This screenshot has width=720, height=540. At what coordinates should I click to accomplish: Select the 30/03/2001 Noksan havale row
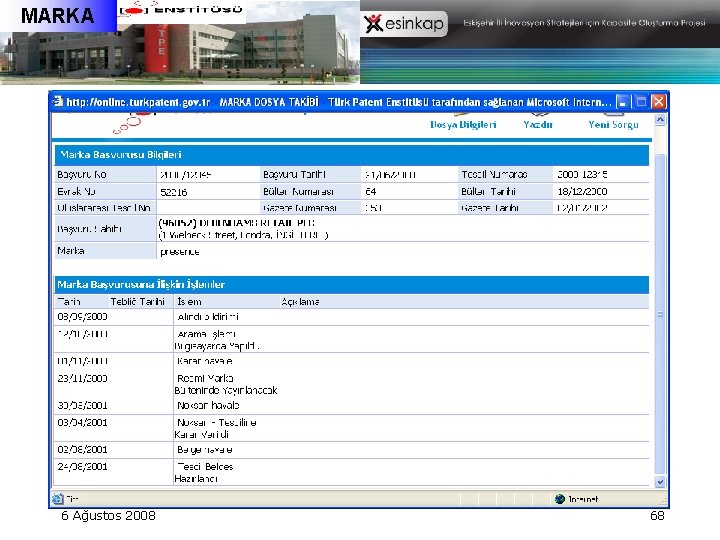[351, 405]
